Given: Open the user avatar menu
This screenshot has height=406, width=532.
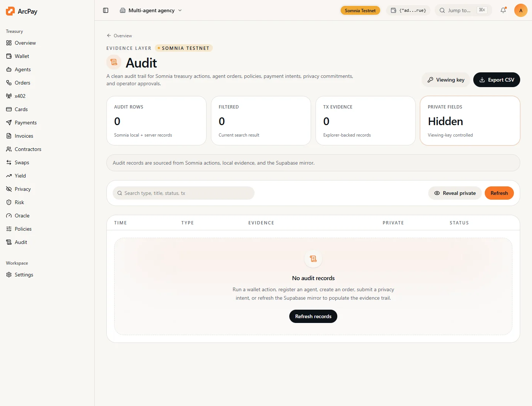Looking at the screenshot, I should (521, 10).
